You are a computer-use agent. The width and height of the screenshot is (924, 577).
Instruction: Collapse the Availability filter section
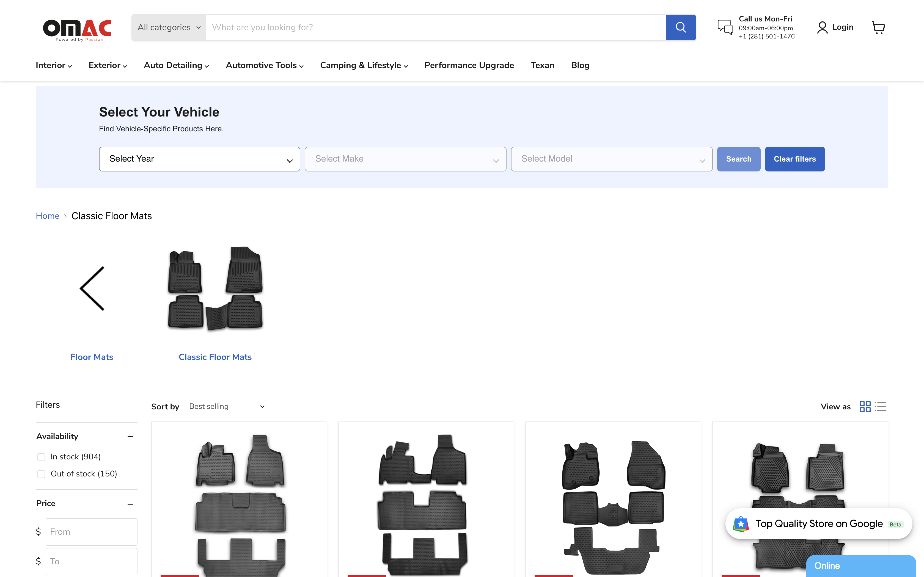point(130,436)
